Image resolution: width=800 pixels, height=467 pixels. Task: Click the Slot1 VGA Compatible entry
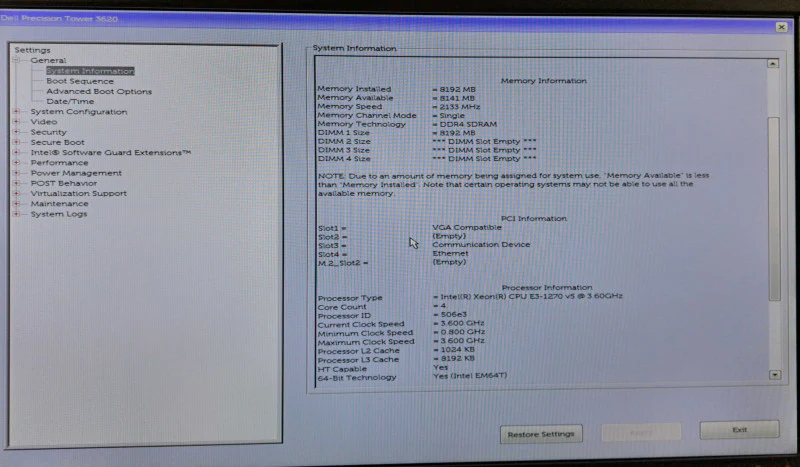point(467,227)
